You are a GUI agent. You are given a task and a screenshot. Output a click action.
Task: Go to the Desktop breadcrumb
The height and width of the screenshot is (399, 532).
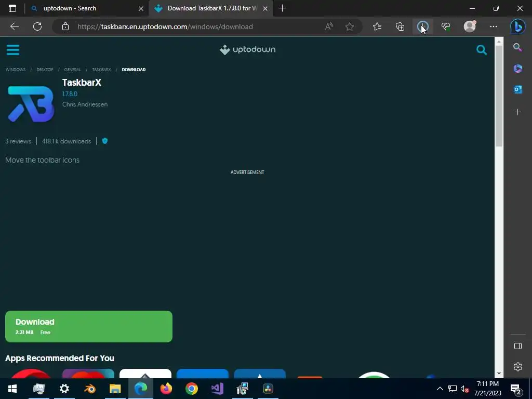point(45,70)
